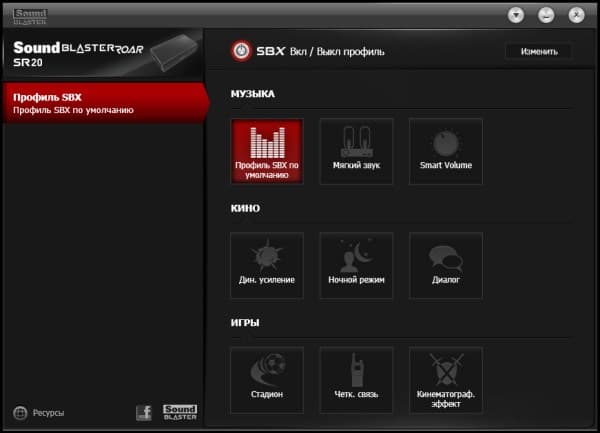Open the Facebook page icon

point(144,413)
